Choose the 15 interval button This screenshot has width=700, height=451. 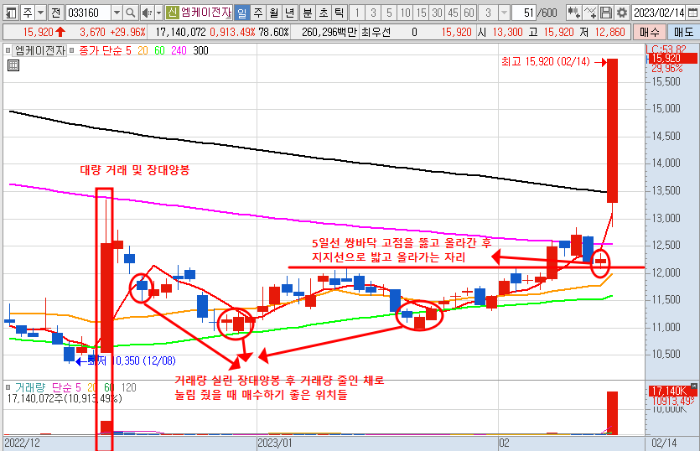421,13
